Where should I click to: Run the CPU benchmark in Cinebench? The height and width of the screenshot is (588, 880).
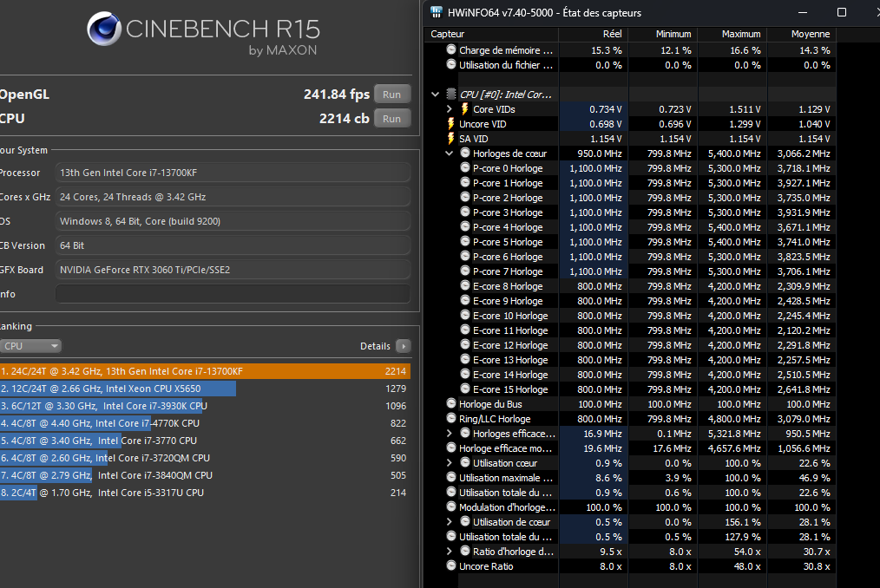[x=391, y=119]
